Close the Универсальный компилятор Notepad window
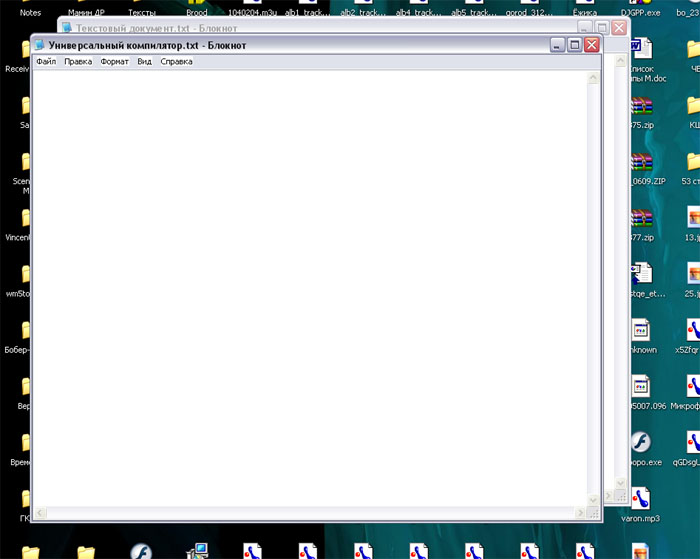 (592, 45)
